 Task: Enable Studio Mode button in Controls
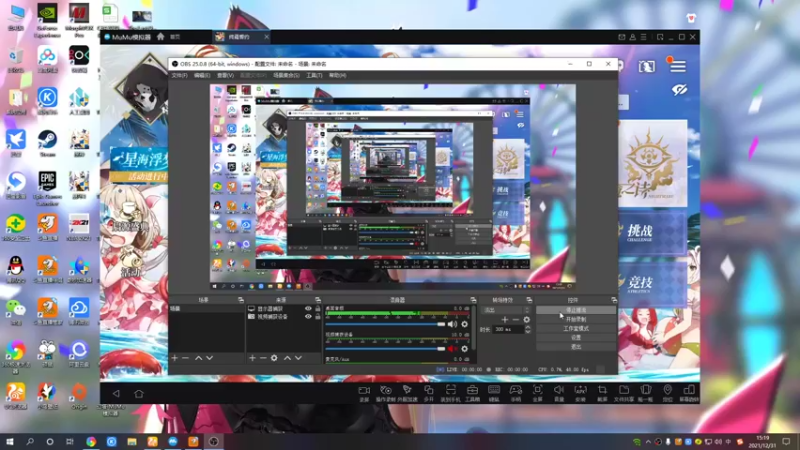click(x=576, y=329)
